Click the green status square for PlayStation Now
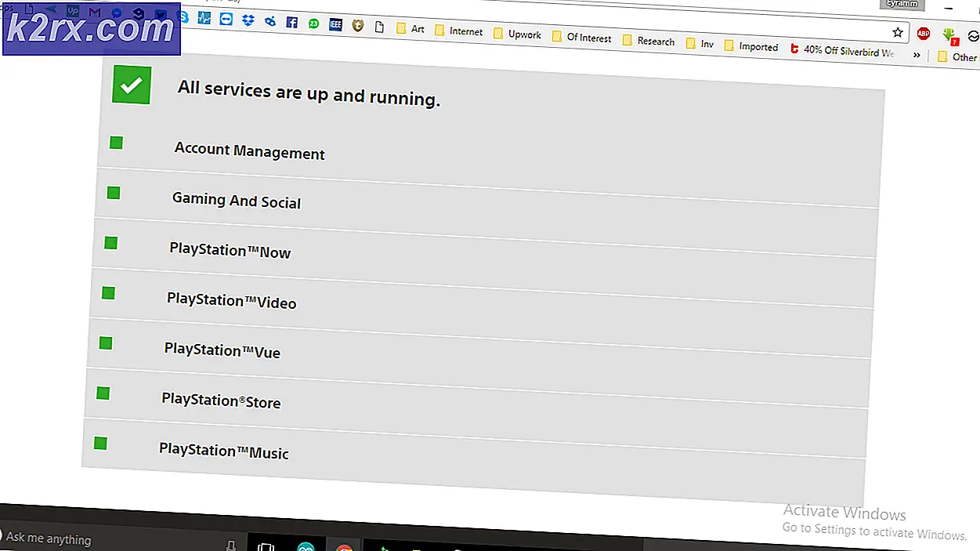 coord(110,243)
